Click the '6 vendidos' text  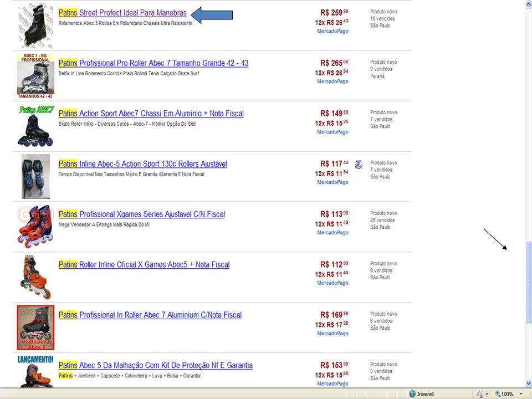[381, 321]
